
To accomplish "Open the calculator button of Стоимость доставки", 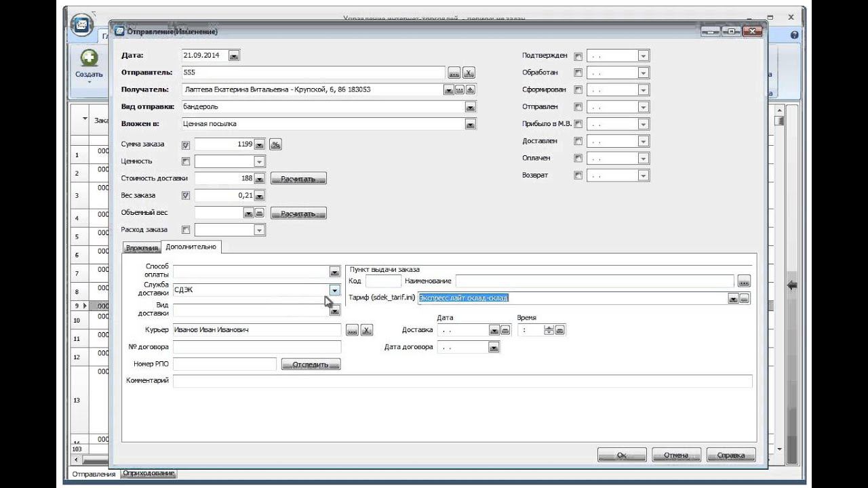I will [x=259, y=178].
